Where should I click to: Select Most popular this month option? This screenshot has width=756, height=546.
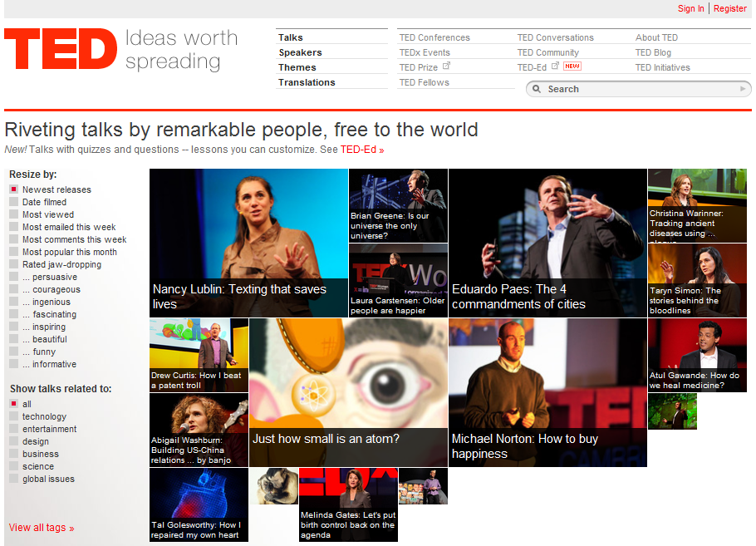13,252
